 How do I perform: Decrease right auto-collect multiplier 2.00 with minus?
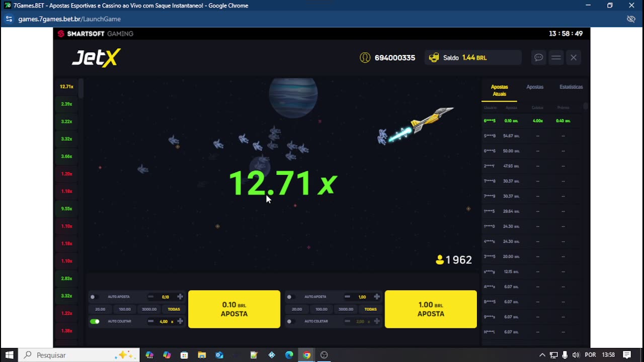(347, 321)
